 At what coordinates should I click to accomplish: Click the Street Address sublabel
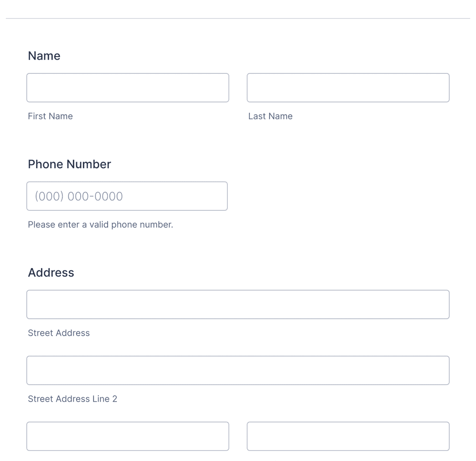(x=59, y=333)
